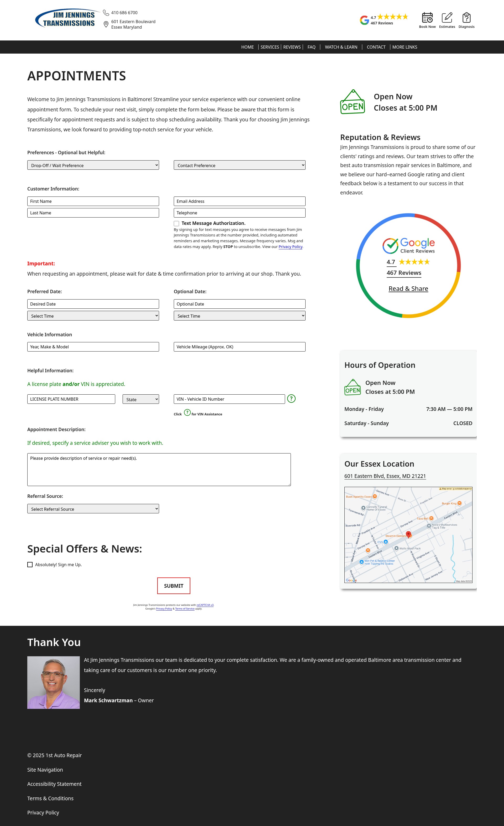Open Google's Terms of Service link

(185, 609)
